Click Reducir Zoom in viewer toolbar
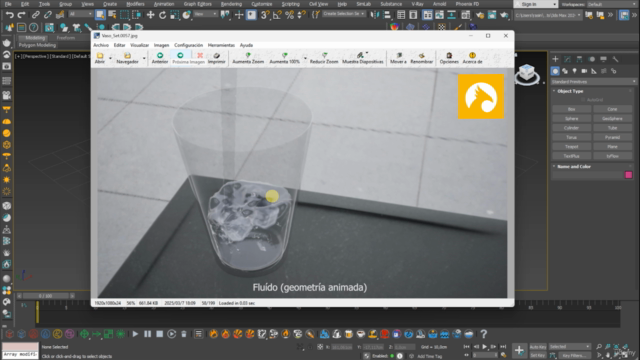Image resolution: width=640 pixels, height=360 pixels. (324, 58)
